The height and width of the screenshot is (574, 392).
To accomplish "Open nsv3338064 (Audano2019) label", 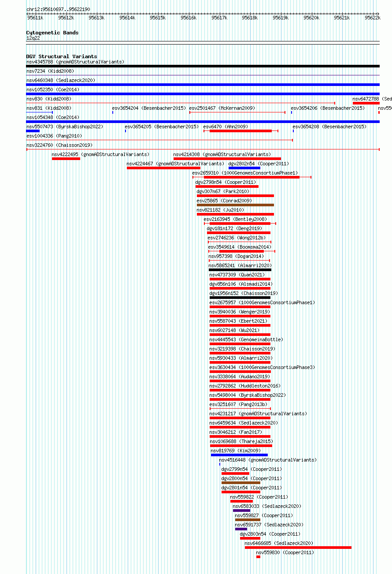I will 240,376.
